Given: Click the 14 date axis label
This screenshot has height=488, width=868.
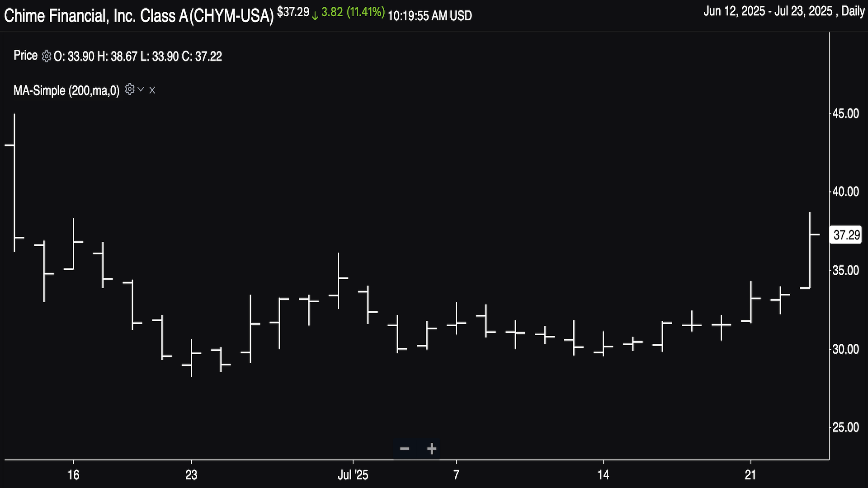Looking at the screenshot, I should point(603,475).
